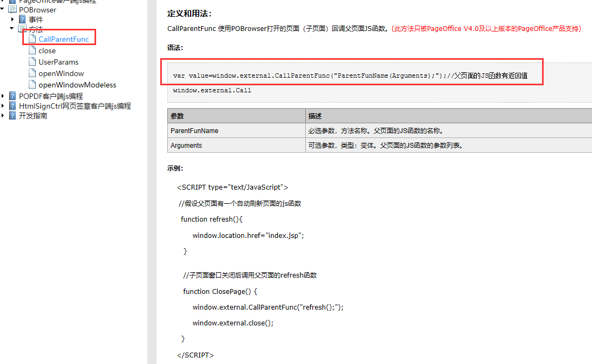The width and height of the screenshot is (592, 364).
Task: Click the close page icon
Action: [33, 50]
